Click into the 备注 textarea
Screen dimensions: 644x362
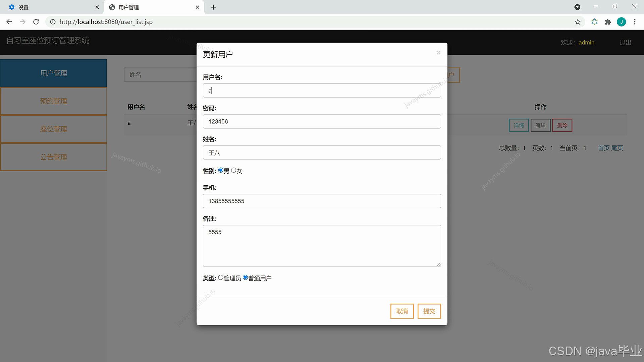[x=322, y=246]
